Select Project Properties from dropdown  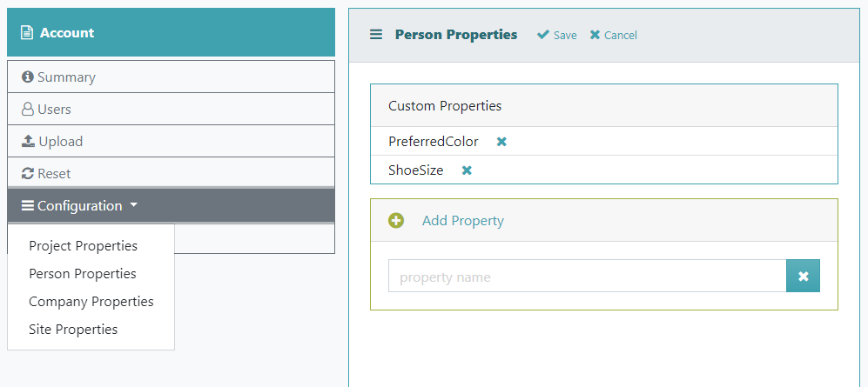point(83,245)
